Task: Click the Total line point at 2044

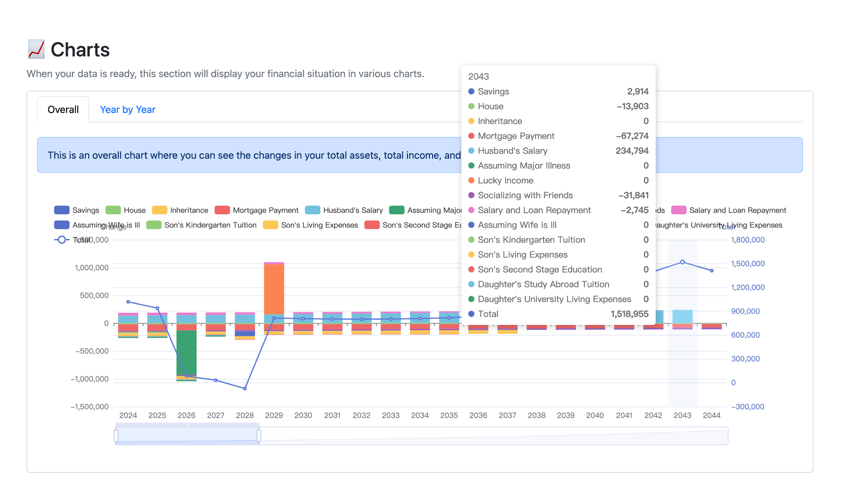Action: click(x=712, y=271)
